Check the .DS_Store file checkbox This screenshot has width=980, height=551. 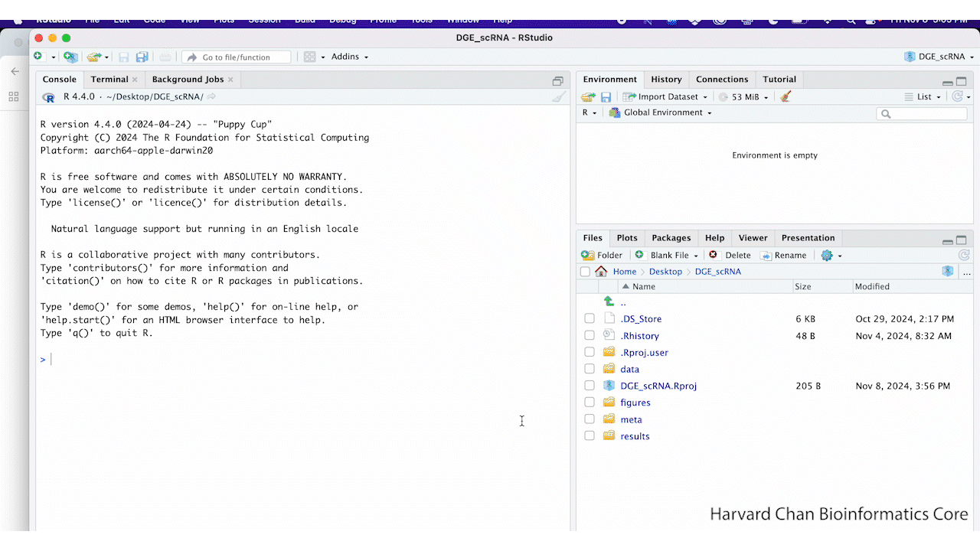[590, 318]
